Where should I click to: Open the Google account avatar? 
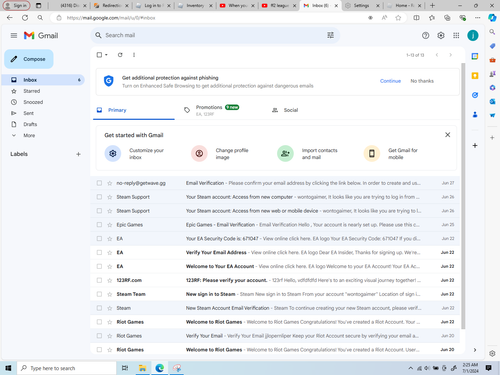point(473,35)
